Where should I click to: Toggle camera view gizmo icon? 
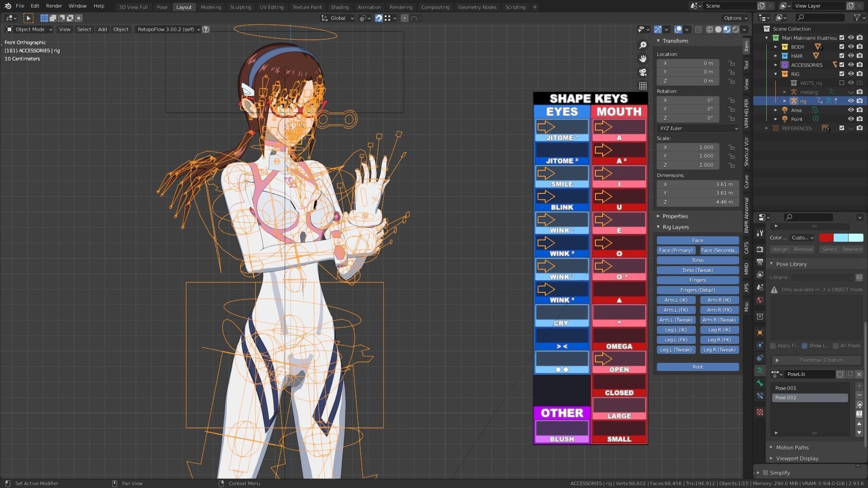coord(643,72)
